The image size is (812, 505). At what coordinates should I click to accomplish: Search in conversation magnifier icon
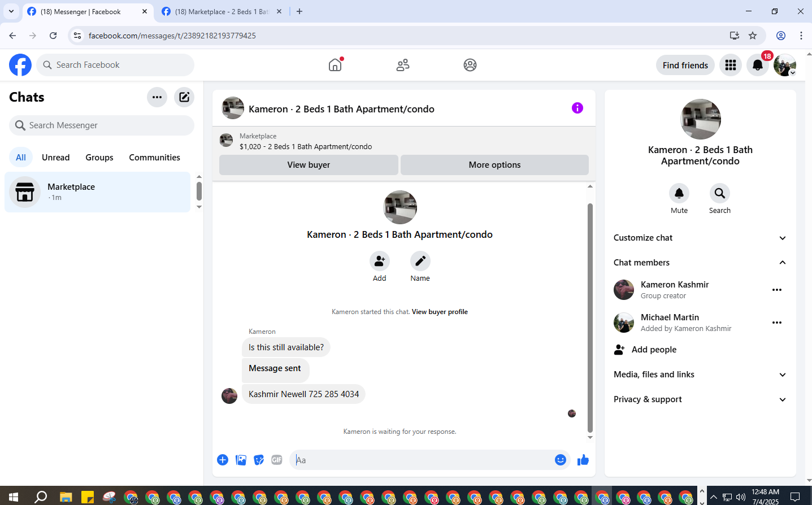click(x=720, y=193)
